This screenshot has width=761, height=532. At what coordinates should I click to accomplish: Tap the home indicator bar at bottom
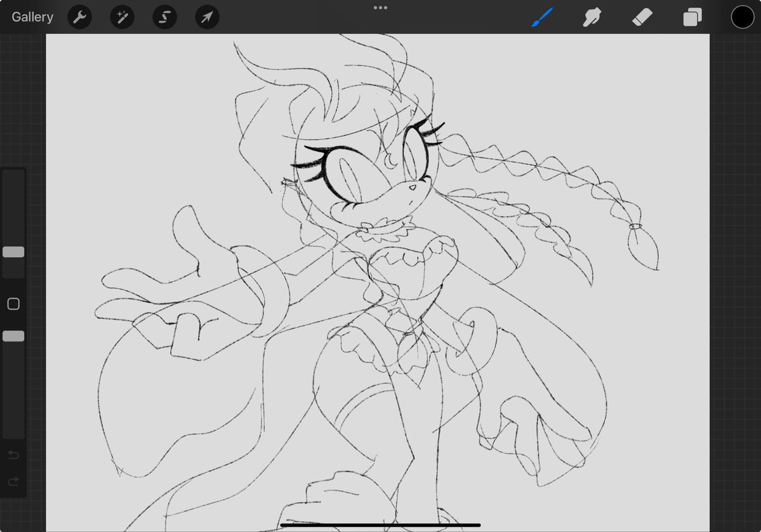(381, 525)
